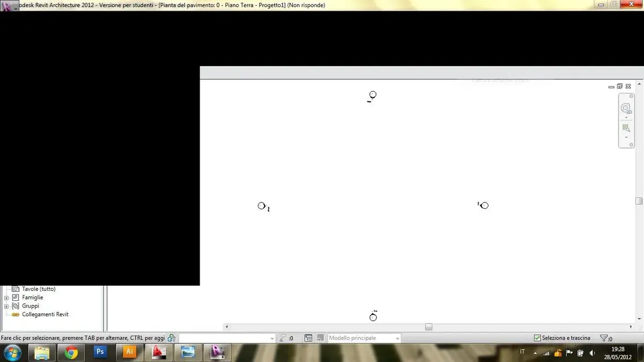Open File Explorer from taskbar
Image resolution: width=644 pixels, height=362 pixels.
point(42,352)
